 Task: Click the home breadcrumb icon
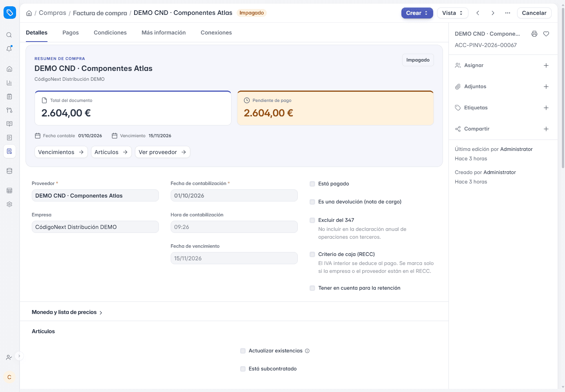(x=29, y=13)
